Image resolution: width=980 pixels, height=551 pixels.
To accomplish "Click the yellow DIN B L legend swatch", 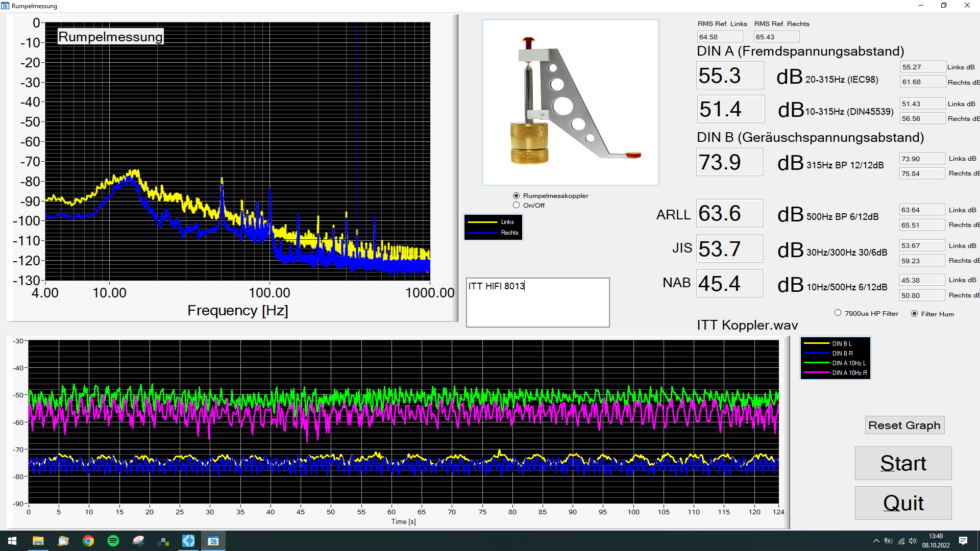I will coord(817,343).
